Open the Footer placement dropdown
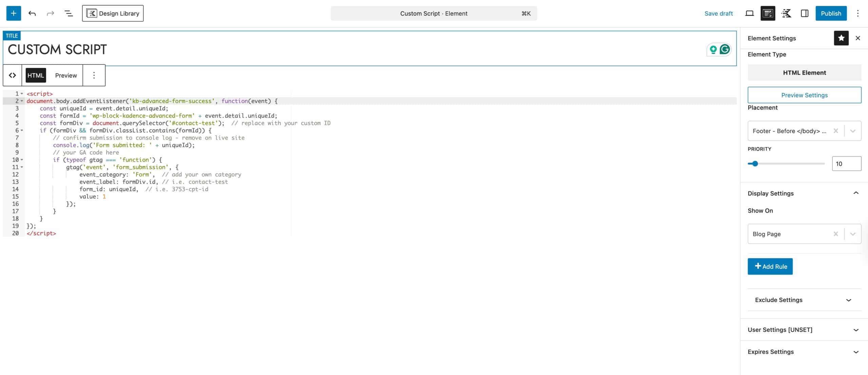868x375 pixels. pyautogui.click(x=852, y=131)
